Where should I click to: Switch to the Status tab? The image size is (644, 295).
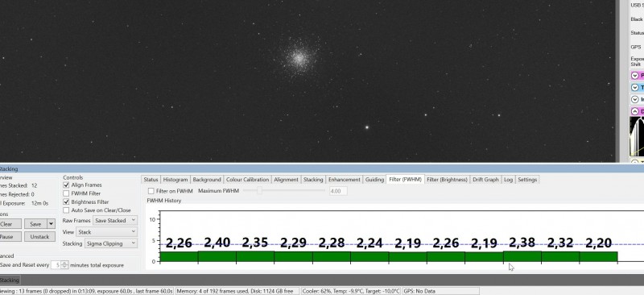(x=151, y=180)
